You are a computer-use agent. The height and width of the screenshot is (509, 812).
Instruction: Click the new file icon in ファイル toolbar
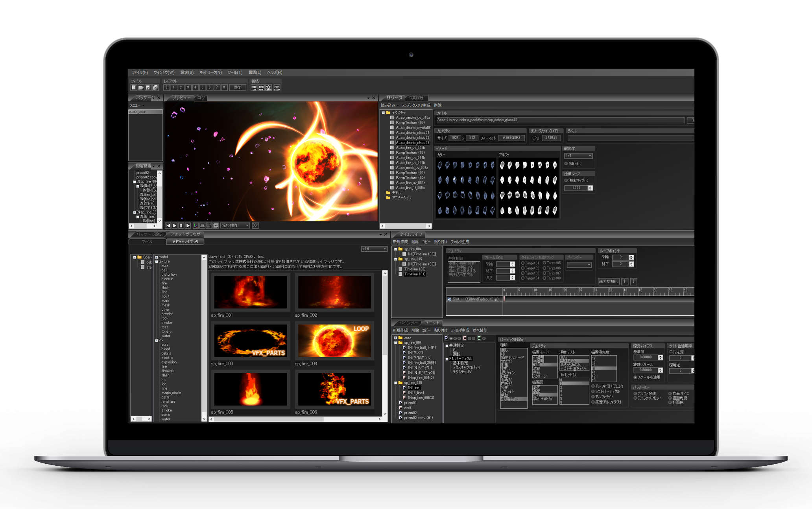click(x=134, y=87)
